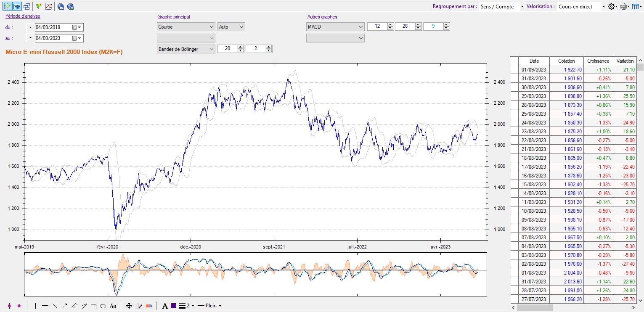Select the rectangle drawing tool
This screenshot has width=644, height=312.
coord(93,306)
